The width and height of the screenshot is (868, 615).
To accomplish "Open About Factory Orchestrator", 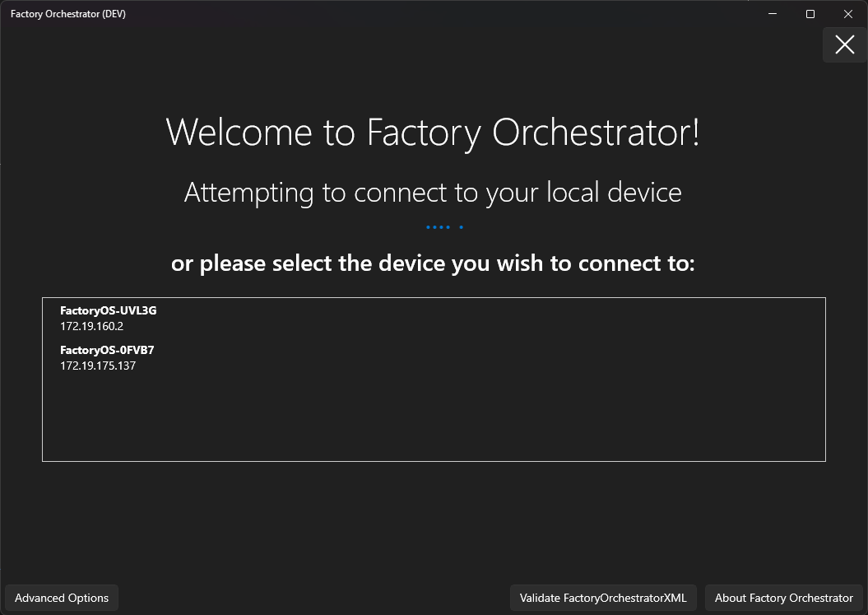I will [x=783, y=598].
